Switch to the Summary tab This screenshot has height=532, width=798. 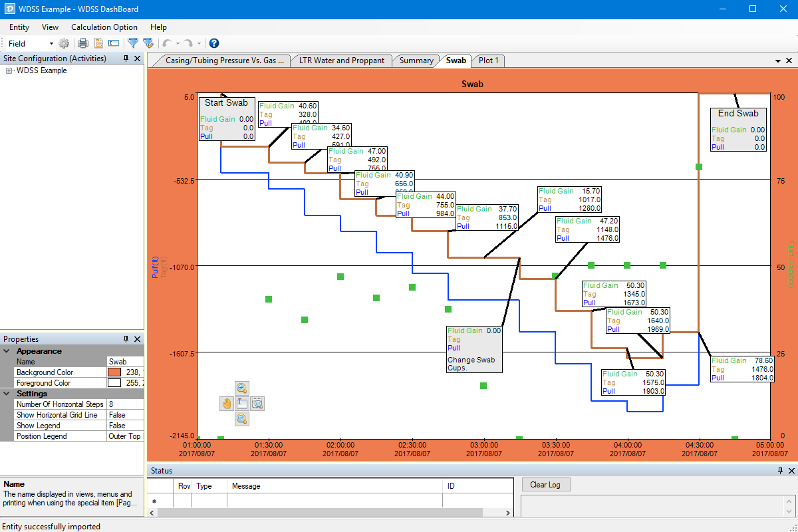pos(416,60)
